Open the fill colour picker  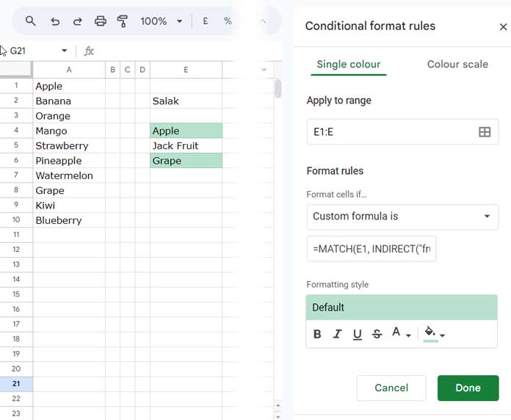point(435,333)
